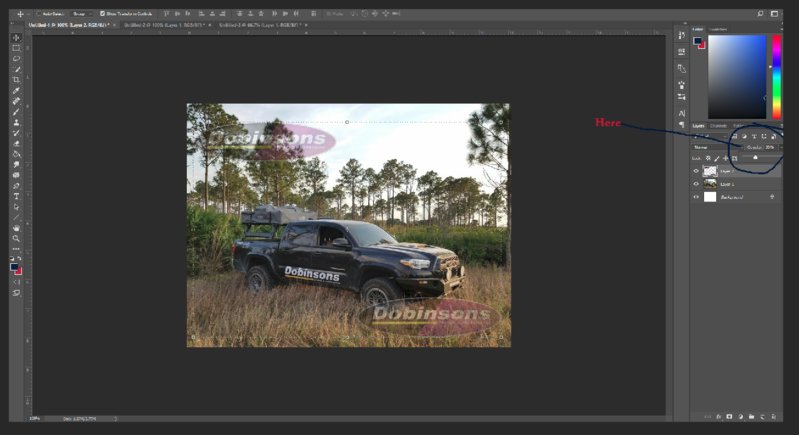The image size is (799, 435).
Task: Open edit toolbar three-dots menu
Action: coord(16,249)
